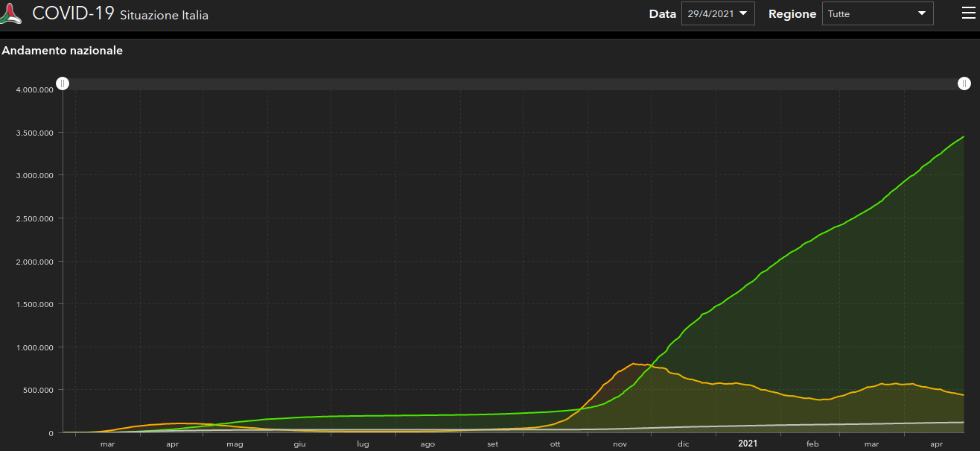This screenshot has height=451, width=980.
Task: Click the date text 29/4/2021
Action: click(x=710, y=13)
